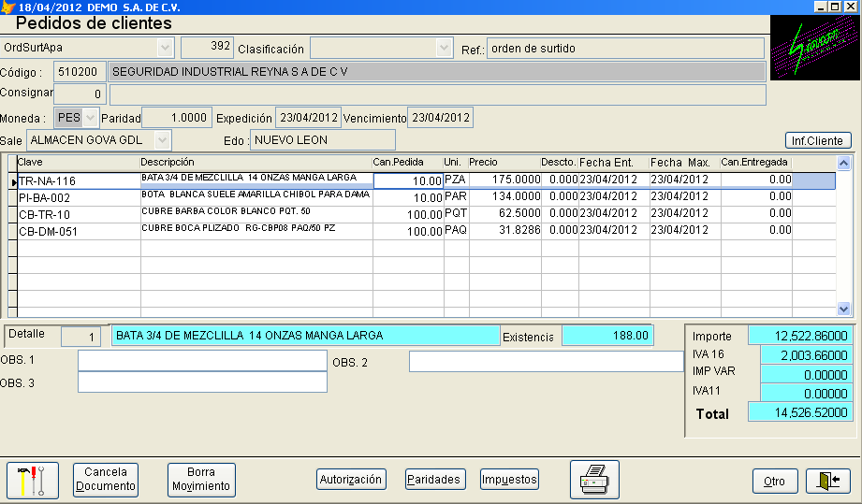The height and width of the screenshot is (504, 862).
Task: Click the Precio cell 62.5000
Action: pyautogui.click(x=504, y=213)
